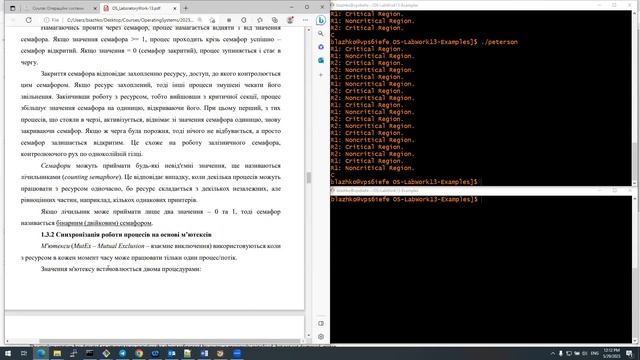Open File Explorer from the taskbar
The image size is (640, 360).
pos(57,353)
